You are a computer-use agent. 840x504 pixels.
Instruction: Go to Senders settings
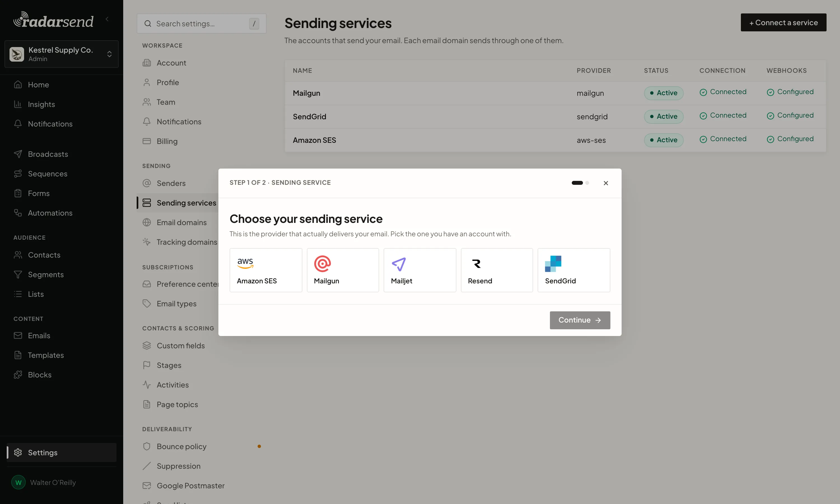click(x=178, y=183)
